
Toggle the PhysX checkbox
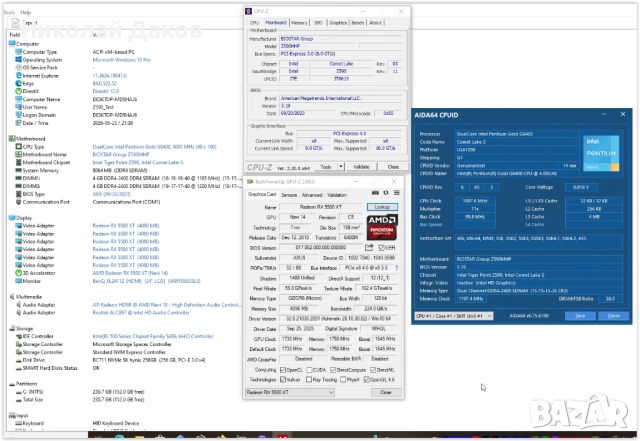[343, 380]
